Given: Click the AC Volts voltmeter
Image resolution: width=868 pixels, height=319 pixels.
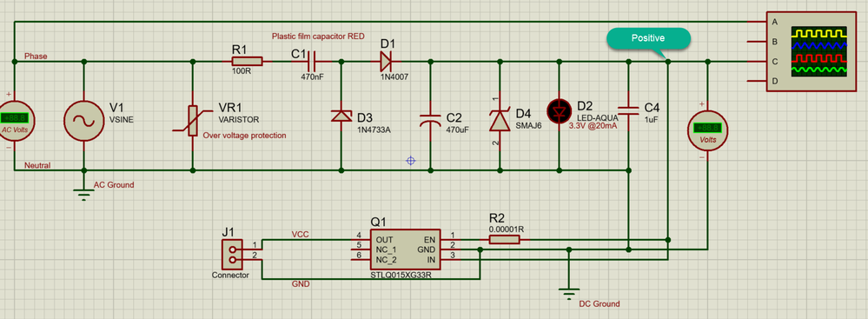Looking at the screenshot, I should 15,122.
